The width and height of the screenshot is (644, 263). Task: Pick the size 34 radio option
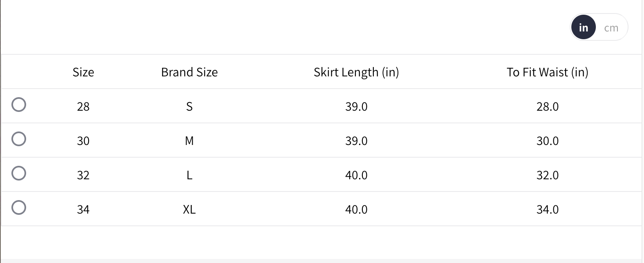pos(19,207)
